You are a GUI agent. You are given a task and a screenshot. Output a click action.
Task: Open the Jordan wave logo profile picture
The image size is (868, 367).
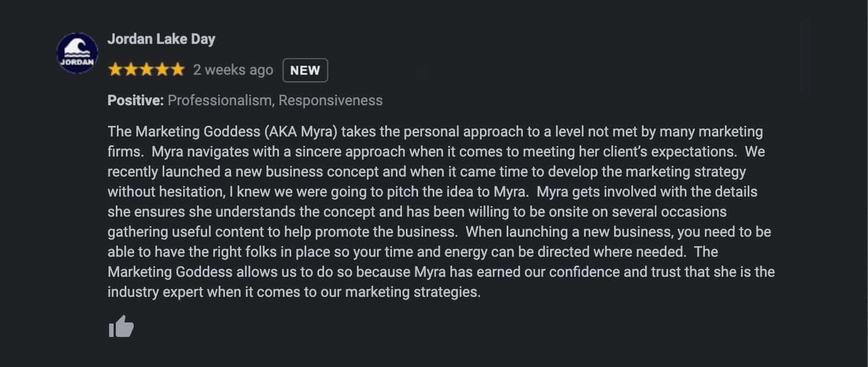[x=77, y=53]
